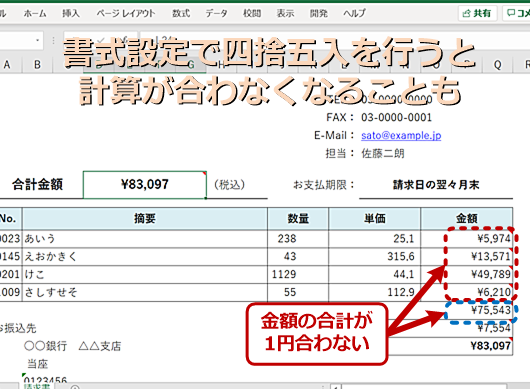530x389 pixels.
Task: Select unit price cell 112.9
Action: pos(375,292)
